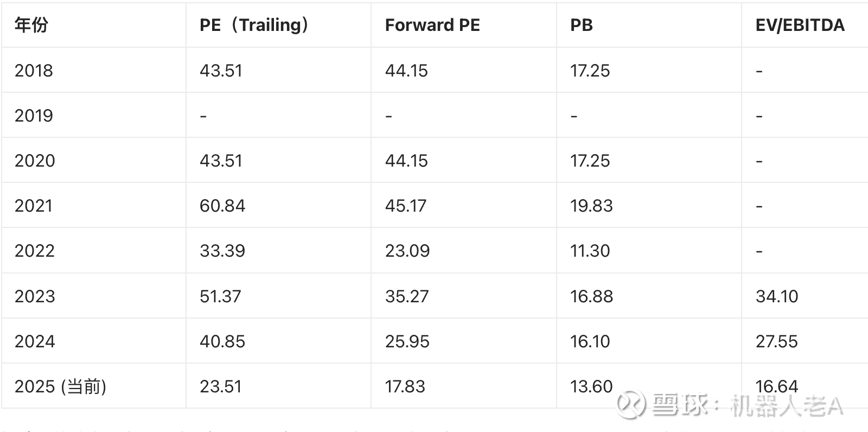868x432 pixels.
Task: Click the 2024 EV/EBITDA value 27.55
Action: pyautogui.click(x=777, y=341)
